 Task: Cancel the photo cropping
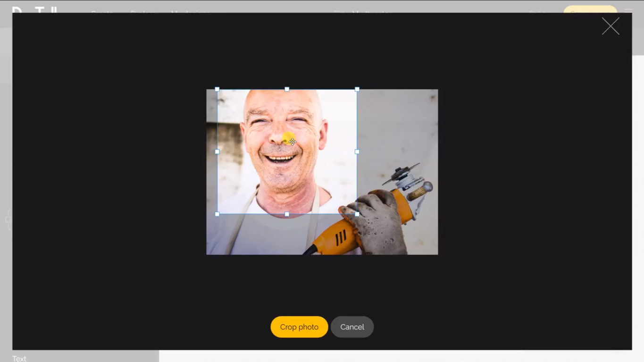[352, 327]
